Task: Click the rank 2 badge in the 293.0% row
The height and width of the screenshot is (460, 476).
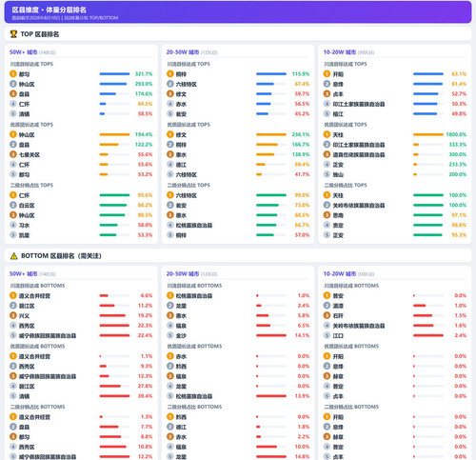Action: click(13, 84)
